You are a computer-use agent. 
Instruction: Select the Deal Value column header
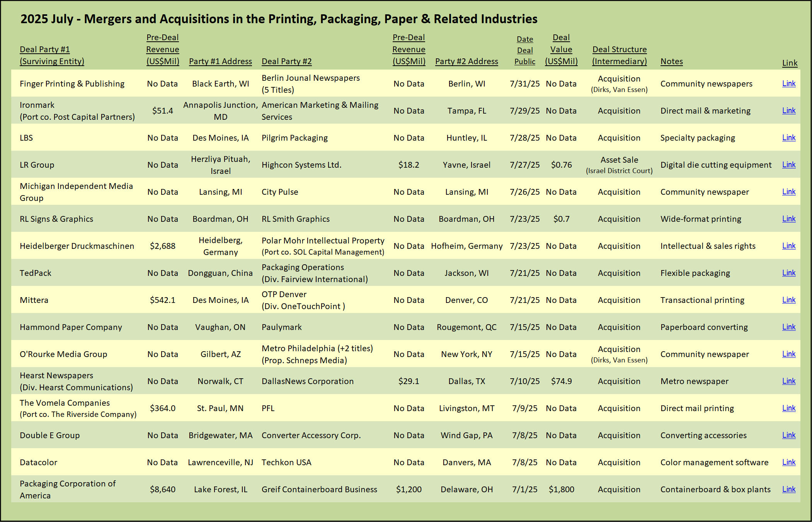tap(561, 49)
